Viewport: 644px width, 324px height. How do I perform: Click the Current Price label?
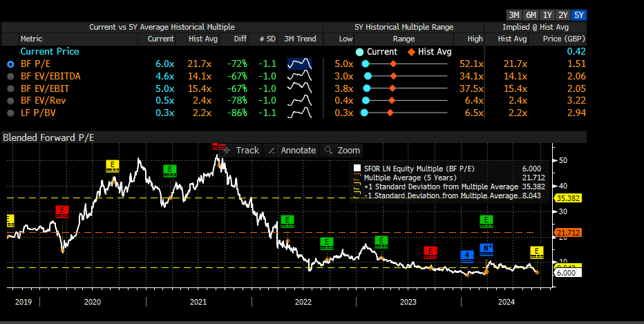[x=50, y=51]
